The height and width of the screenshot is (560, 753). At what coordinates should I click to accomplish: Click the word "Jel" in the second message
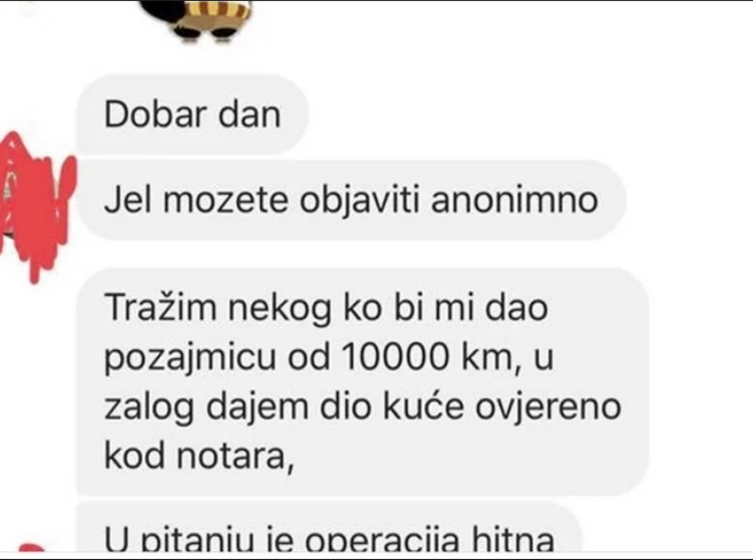point(128,199)
